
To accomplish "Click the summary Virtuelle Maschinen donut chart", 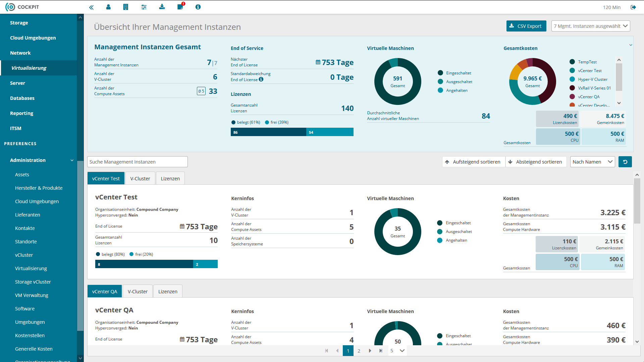I will 398,81.
